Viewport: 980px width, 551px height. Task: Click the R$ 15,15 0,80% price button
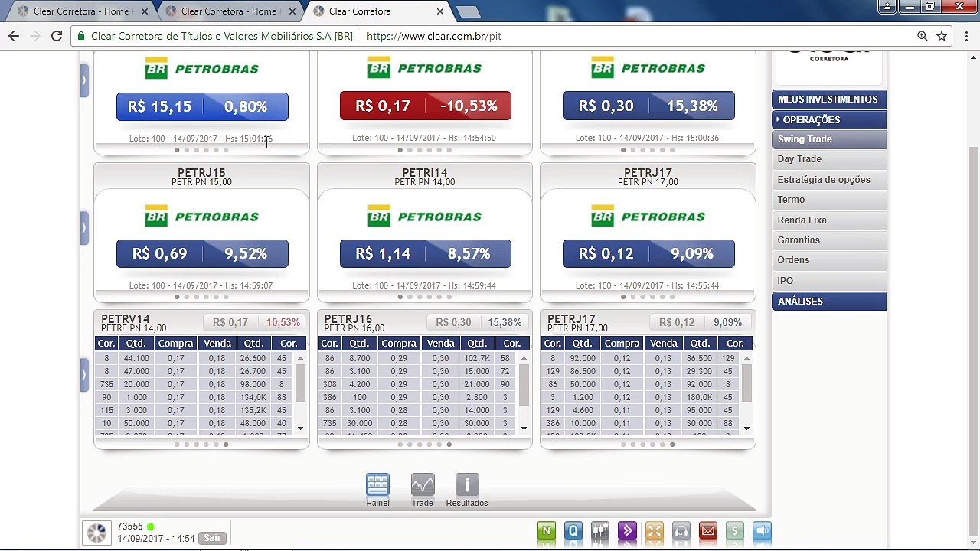[202, 106]
